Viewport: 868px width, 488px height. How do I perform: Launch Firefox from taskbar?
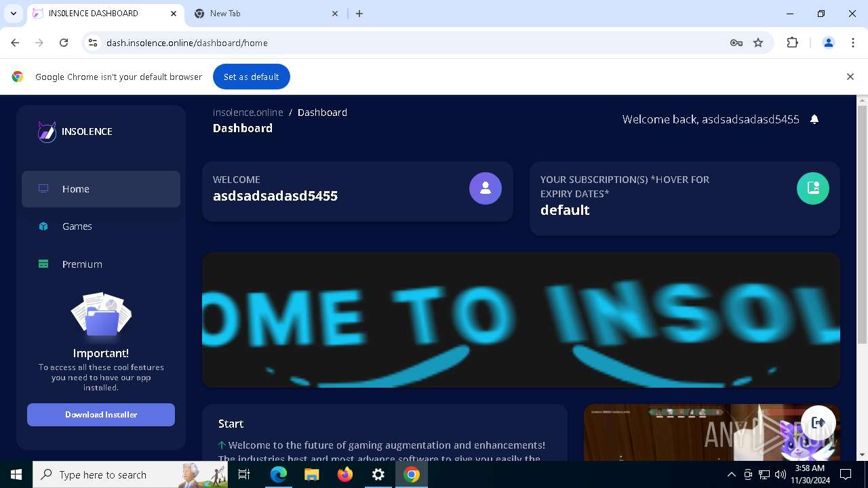[345, 474]
